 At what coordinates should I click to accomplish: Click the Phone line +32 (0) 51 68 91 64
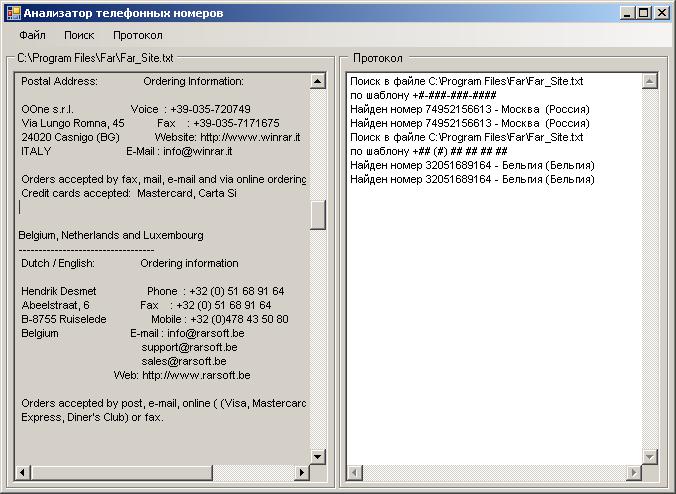coord(237,291)
